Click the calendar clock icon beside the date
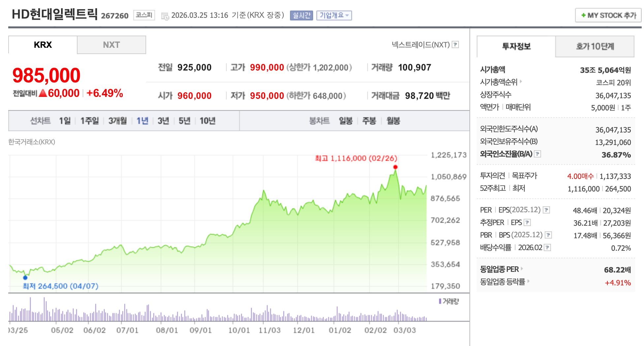 click(165, 16)
